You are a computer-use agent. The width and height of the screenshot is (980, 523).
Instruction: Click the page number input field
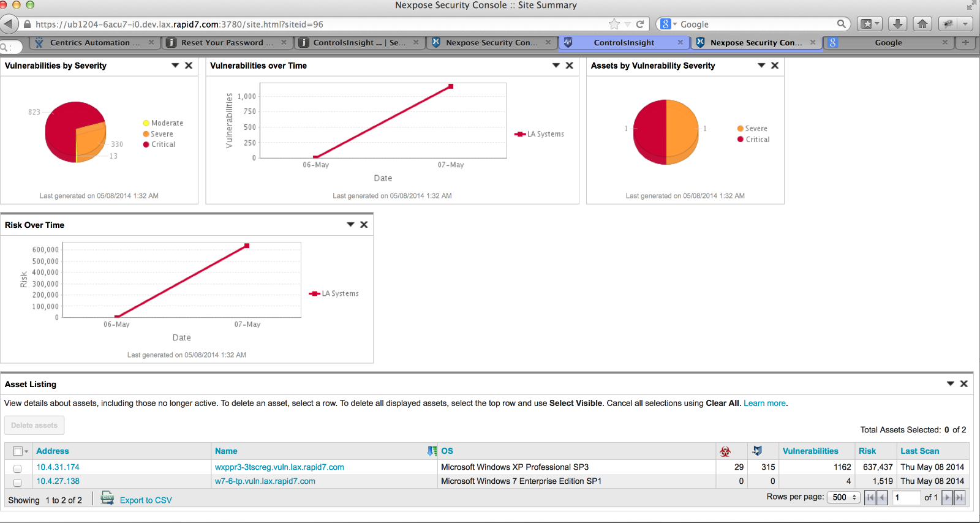click(x=906, y=497)
